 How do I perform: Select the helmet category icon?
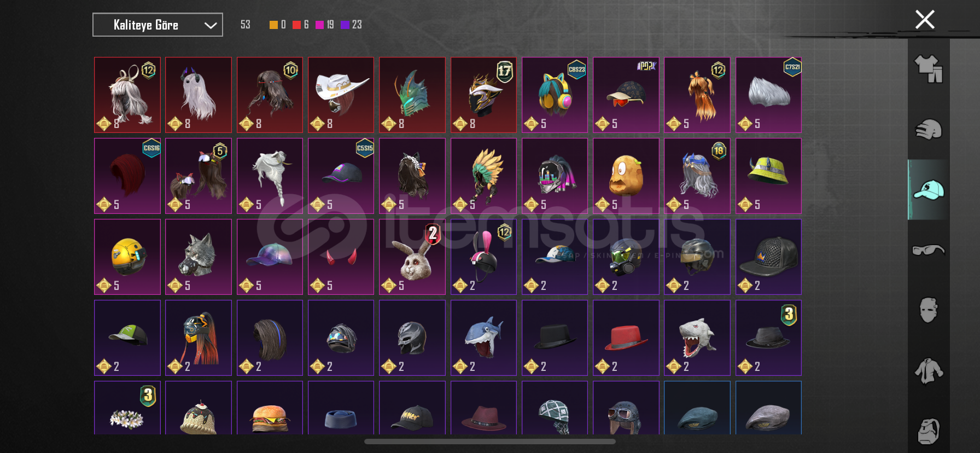pyautogui.click(x=929, y=130)
